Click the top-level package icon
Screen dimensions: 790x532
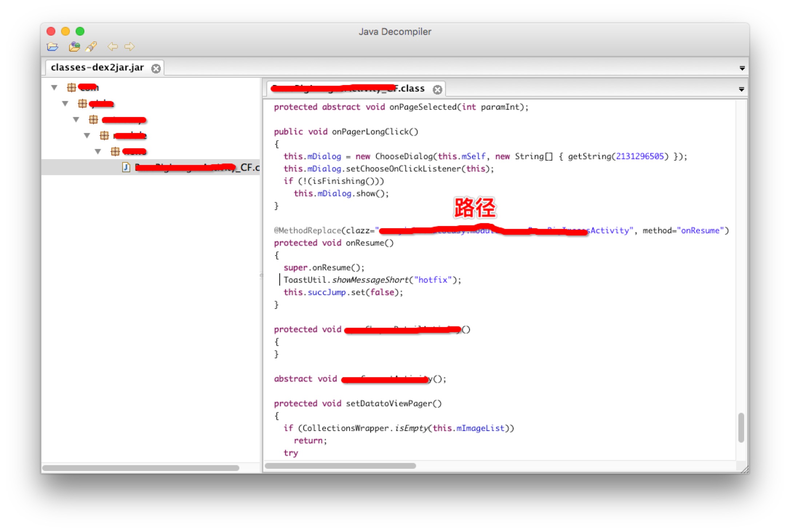point(71,88)
